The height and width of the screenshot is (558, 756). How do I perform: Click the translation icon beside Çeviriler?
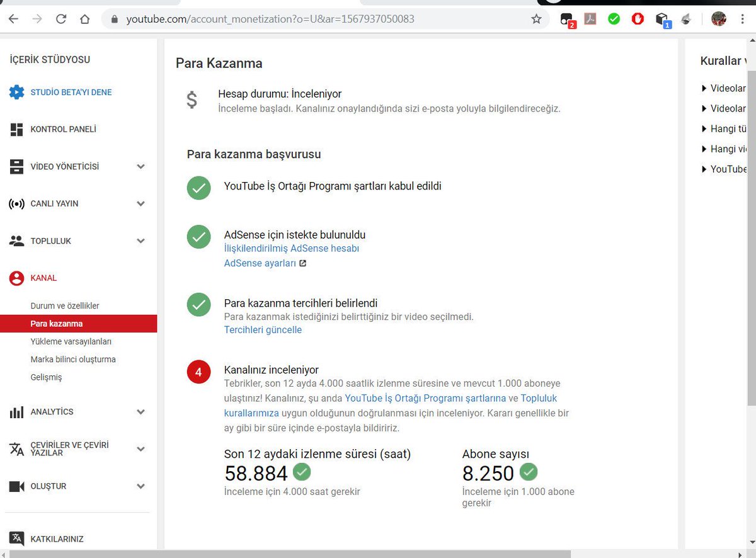(17, 449)
